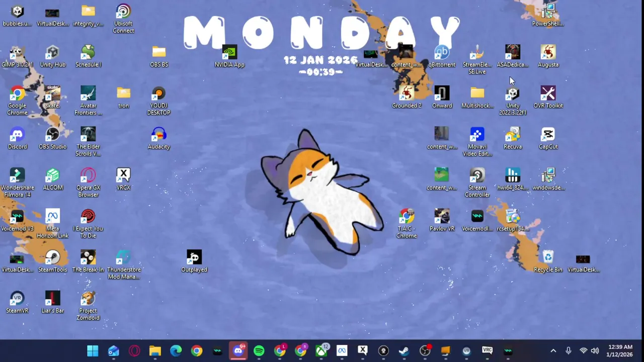Select the Stream Controller desktop icon
Image resolution: width=644 pixels, height=362 pixels.
click(477, 183)
